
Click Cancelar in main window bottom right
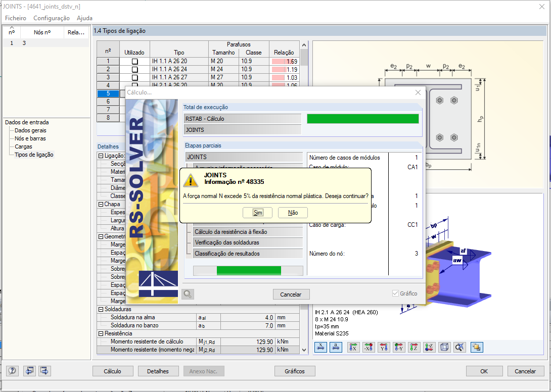[x=525, y=371]
